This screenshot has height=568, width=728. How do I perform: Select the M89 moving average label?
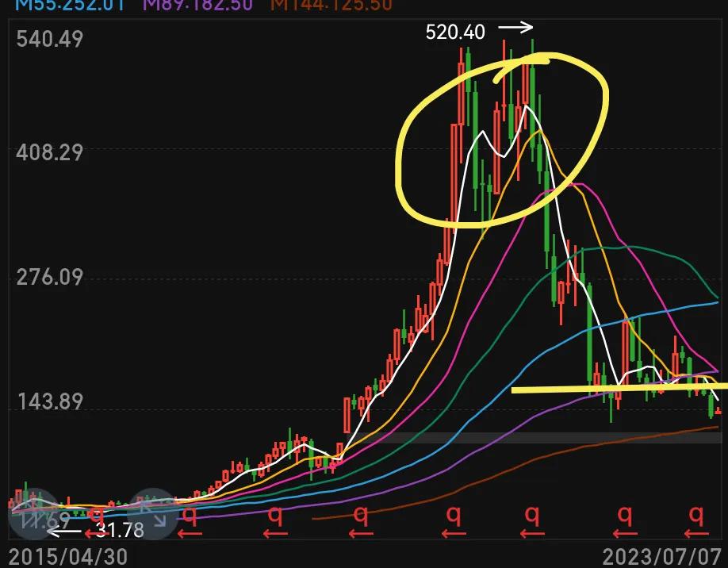[x=197, y=6]
